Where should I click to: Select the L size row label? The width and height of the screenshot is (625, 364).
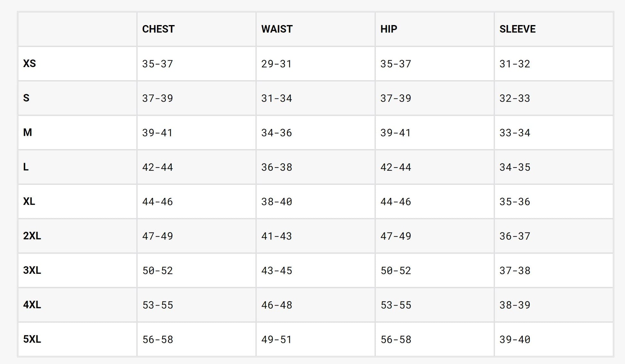[26, 167]
